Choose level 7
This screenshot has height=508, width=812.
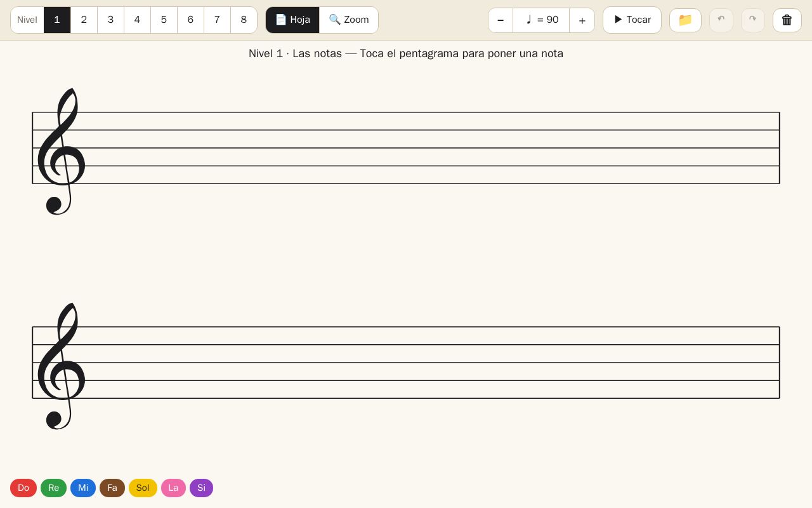tap(217, 20)
